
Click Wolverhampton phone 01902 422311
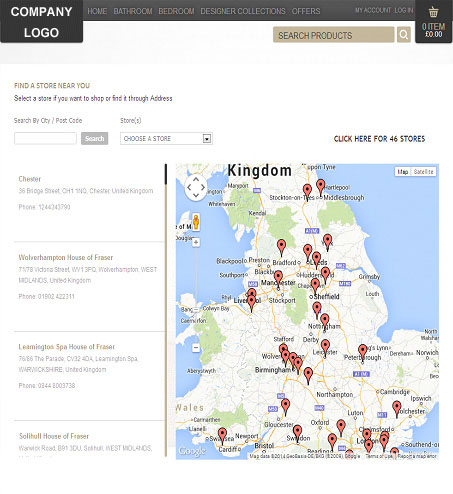(46, 296)
